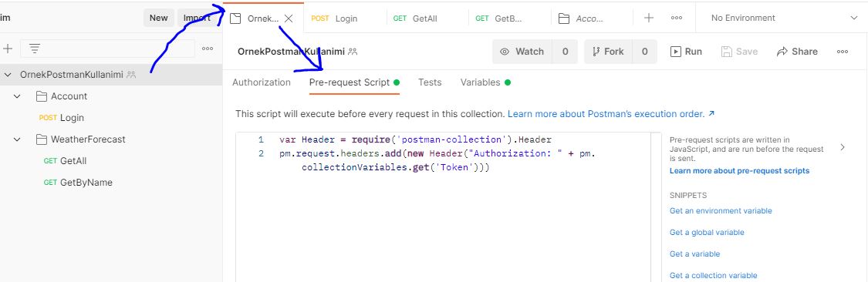Collapse the Account folder chevron
The width and height of the screenshot is (868, 282).
(x=17, y=96)
